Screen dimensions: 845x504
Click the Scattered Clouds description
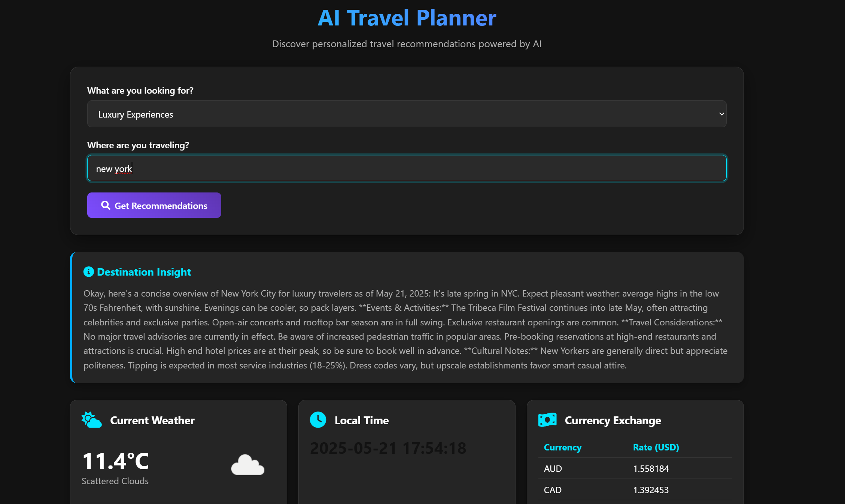[x=115, y=481]
